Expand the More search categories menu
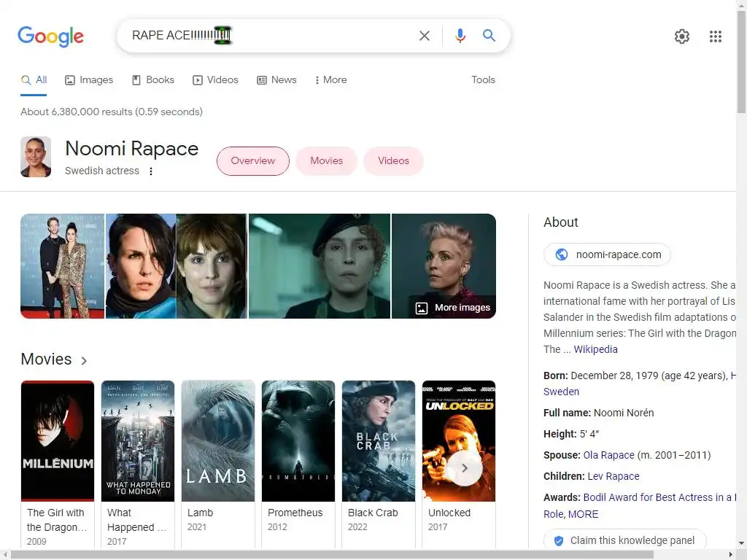The image size is (747, 560). click(x=330, y=80)
